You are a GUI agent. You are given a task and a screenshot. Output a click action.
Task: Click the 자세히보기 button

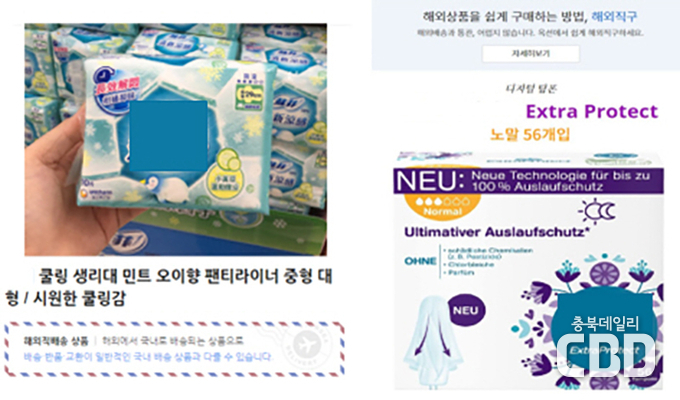click(530, 54)
